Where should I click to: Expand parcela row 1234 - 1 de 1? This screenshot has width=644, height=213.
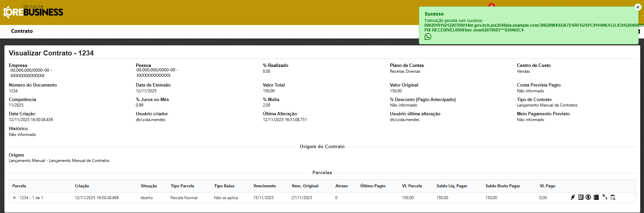pos(15,197)
